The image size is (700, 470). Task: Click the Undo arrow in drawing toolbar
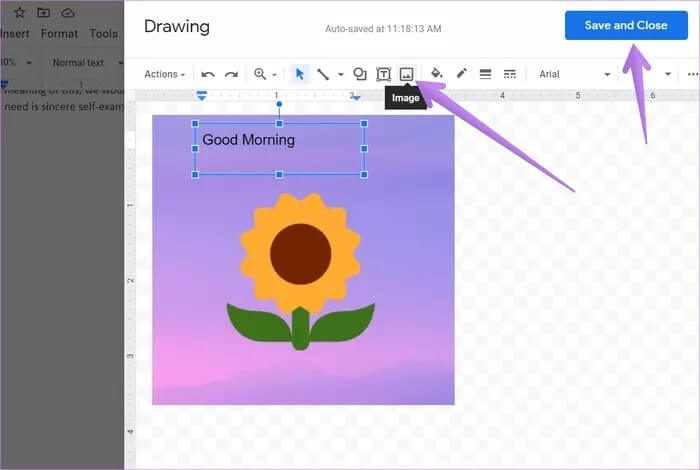(x=208, y=74)
